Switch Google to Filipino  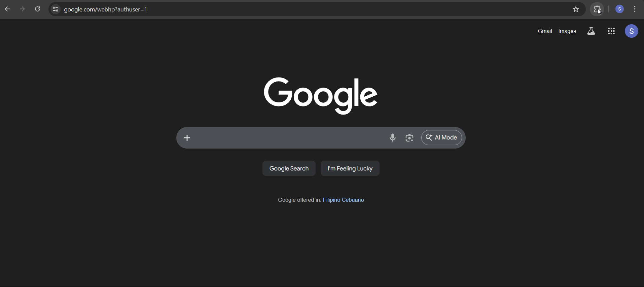click(331, 200)
